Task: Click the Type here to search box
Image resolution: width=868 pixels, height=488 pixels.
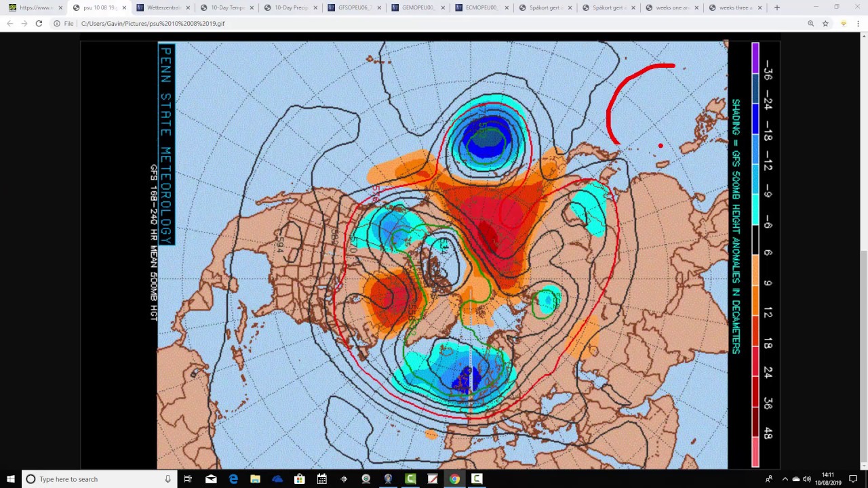Action: [x=98, y=479]
